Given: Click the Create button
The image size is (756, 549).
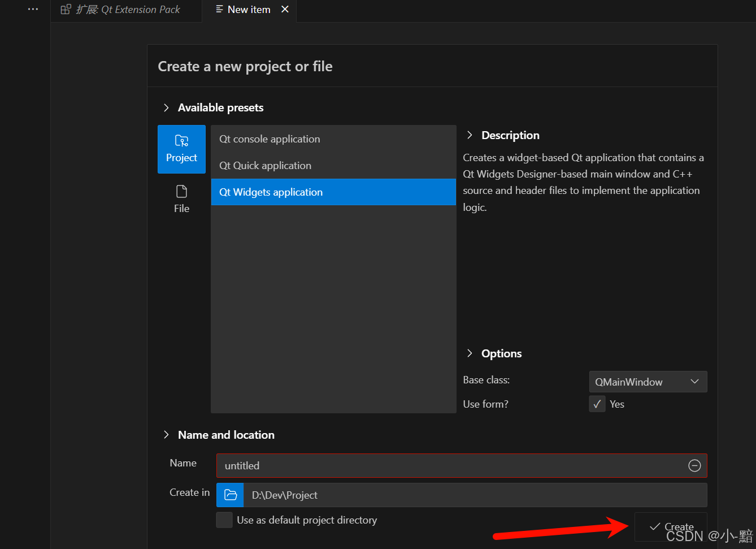Looking at the screenshot, I should click(671, 527).
